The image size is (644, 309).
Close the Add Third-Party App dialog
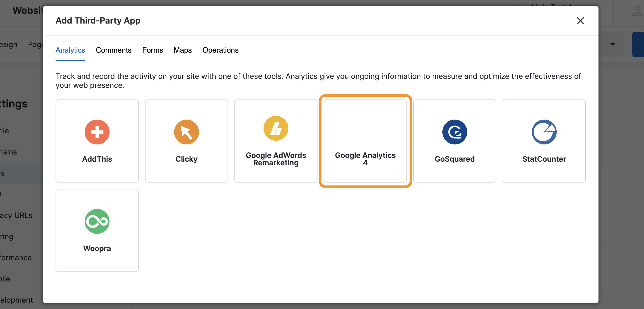point(580,21)
